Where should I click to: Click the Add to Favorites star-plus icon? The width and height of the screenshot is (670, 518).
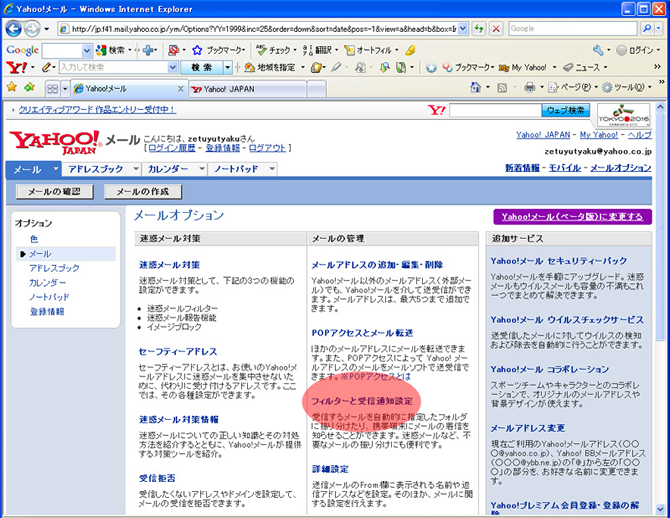[29, 88]
